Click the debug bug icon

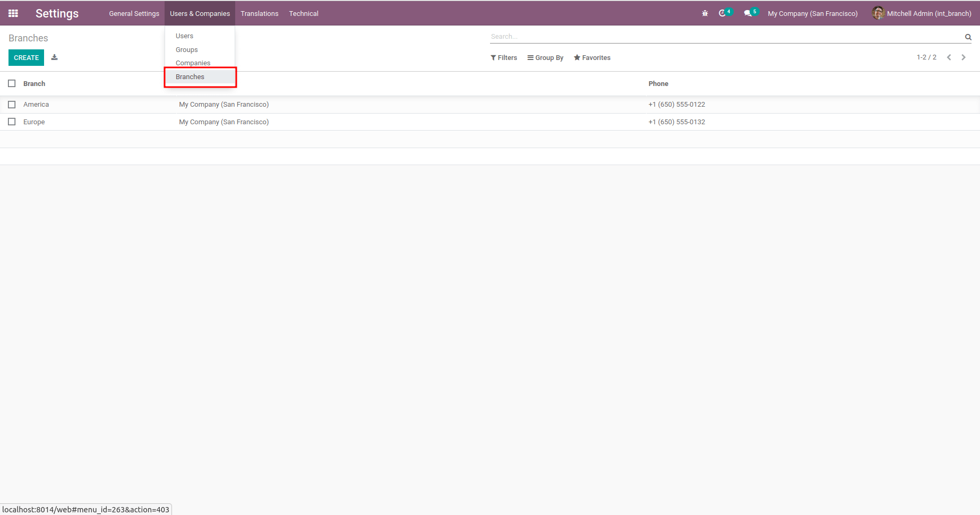705,13
